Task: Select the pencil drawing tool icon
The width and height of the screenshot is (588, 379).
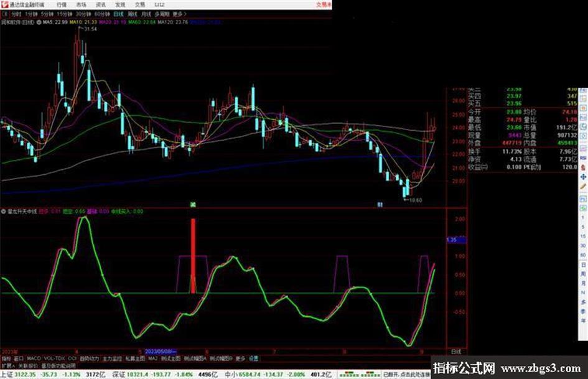Action: pyautogui.click(x=583, y=187)
